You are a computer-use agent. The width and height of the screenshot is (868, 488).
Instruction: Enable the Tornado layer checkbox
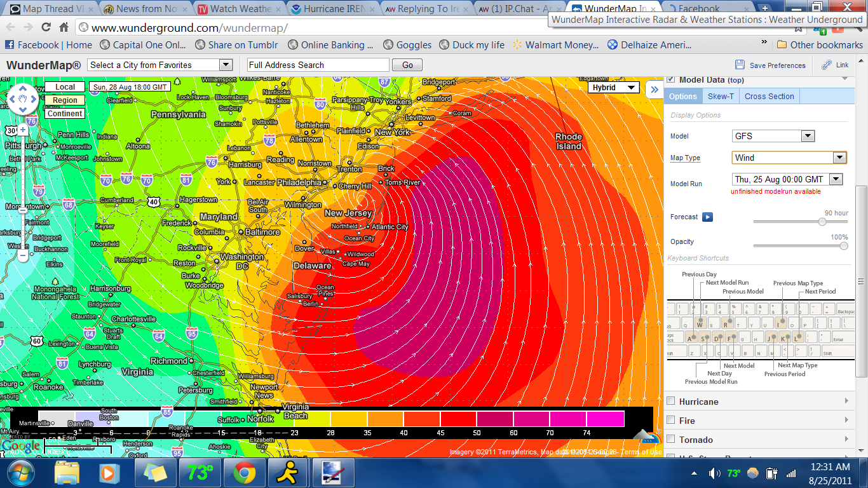[x=671, y=439]
